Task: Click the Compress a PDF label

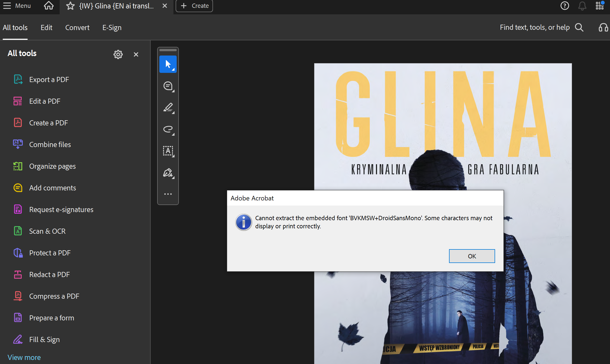Action: pyautogui.click(x=54, y=296)
